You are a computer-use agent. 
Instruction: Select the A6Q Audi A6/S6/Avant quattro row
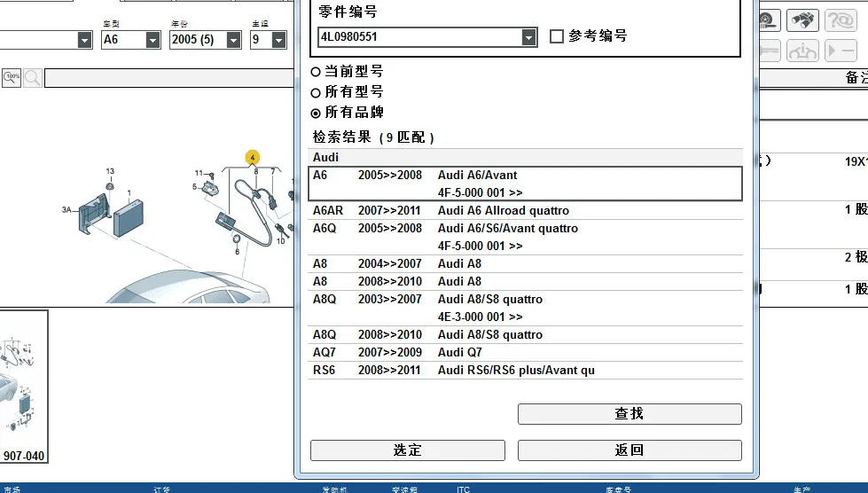coord(526,237)
